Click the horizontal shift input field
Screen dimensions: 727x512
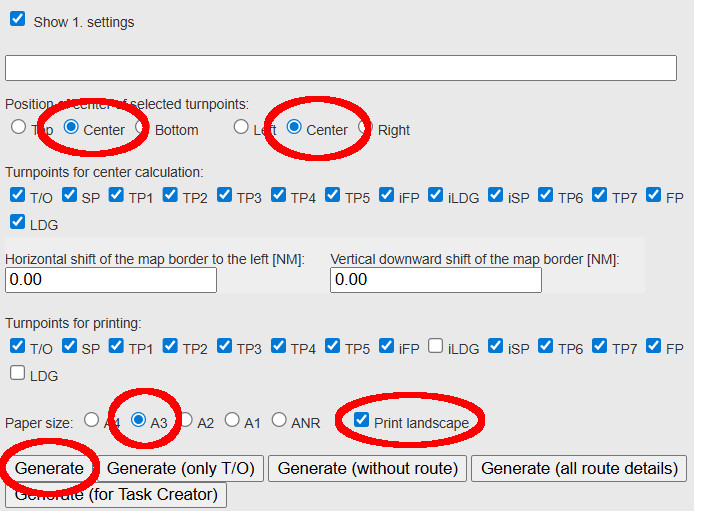click(111, 280)
